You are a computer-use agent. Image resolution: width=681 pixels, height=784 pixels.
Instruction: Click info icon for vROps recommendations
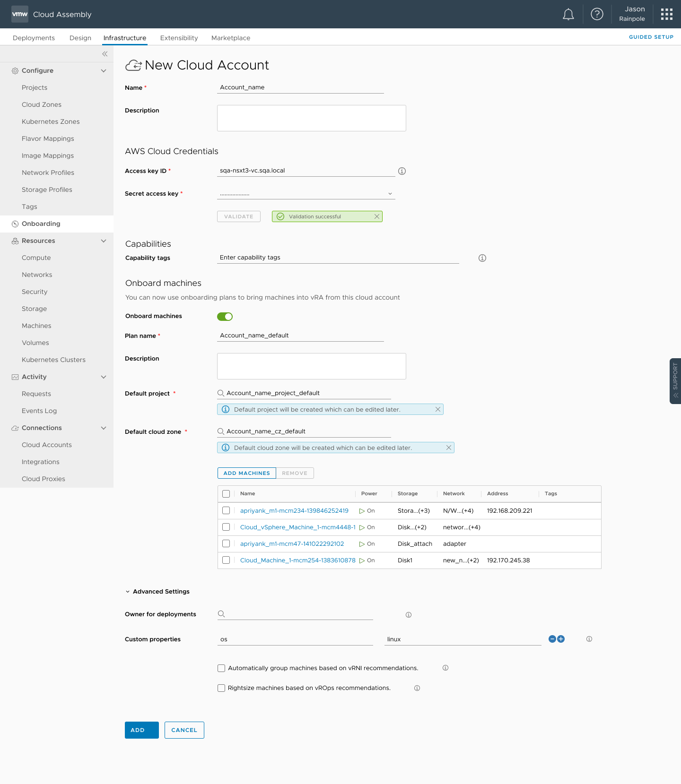(x=417, y=688)
